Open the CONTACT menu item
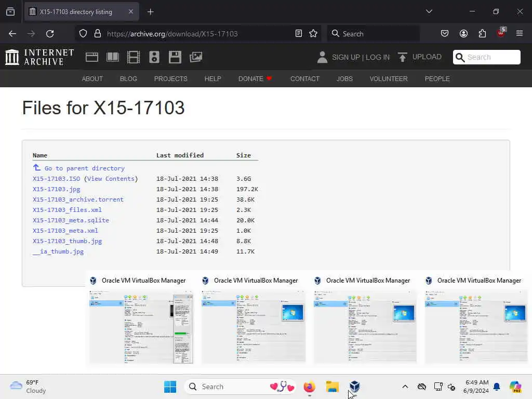Viewport: 532px width, 399px height. [305, 79]
